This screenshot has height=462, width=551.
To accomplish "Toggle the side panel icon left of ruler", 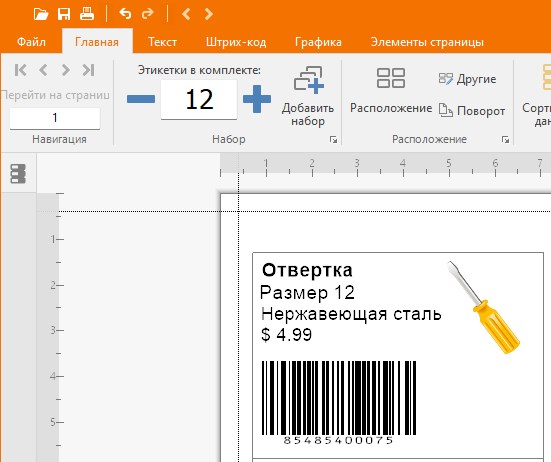I will (x=18, y=174).
